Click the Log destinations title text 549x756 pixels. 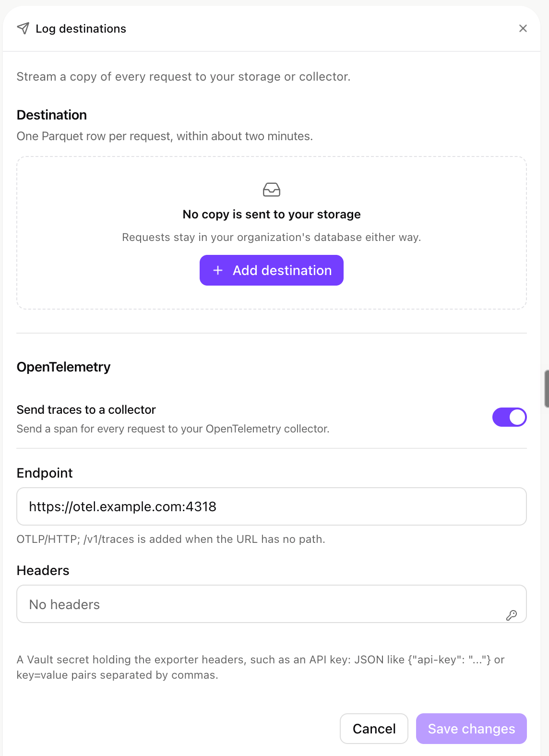(x=81, y=29)
